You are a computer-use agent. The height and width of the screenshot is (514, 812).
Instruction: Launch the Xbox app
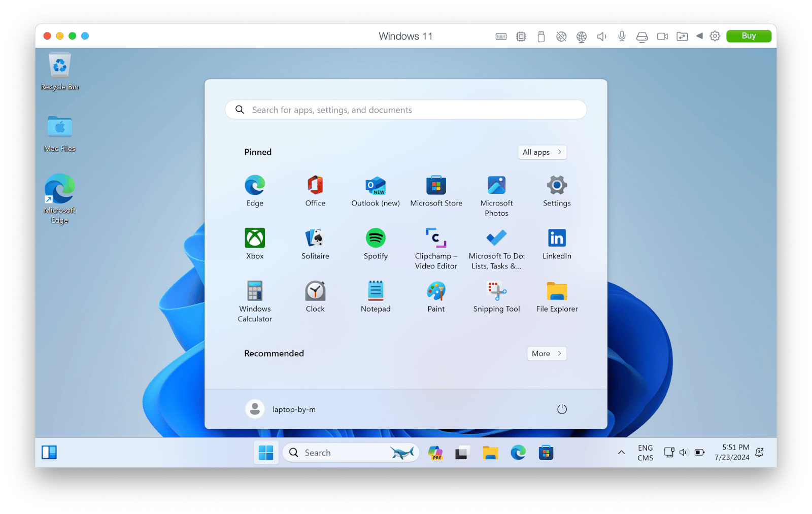pos(255,244)
